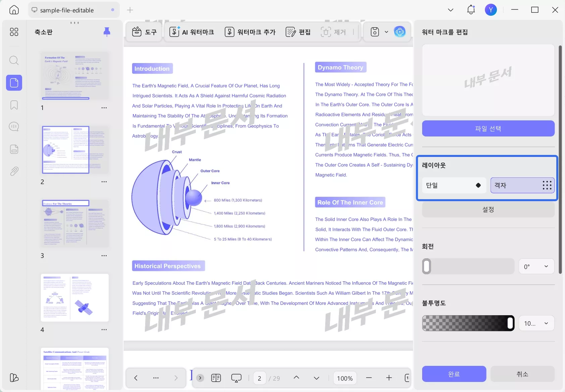Go to the home screen
The width and height of the screenshot is (565, 392).
tap(14, 10)
